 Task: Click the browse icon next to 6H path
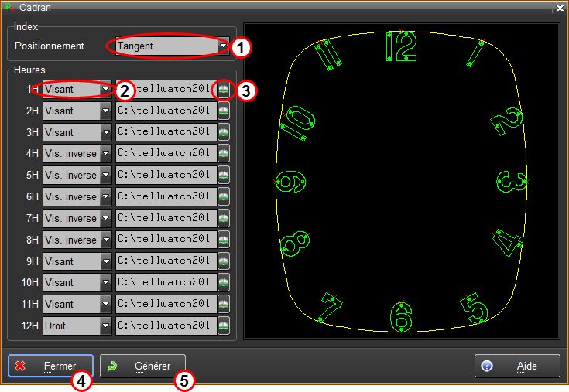(224, 197)
